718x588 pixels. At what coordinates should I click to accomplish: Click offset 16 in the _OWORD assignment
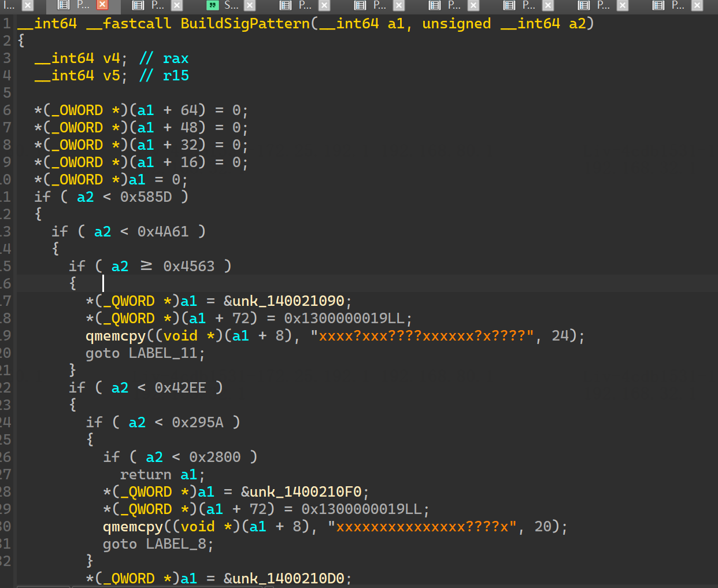click(189, 162)
